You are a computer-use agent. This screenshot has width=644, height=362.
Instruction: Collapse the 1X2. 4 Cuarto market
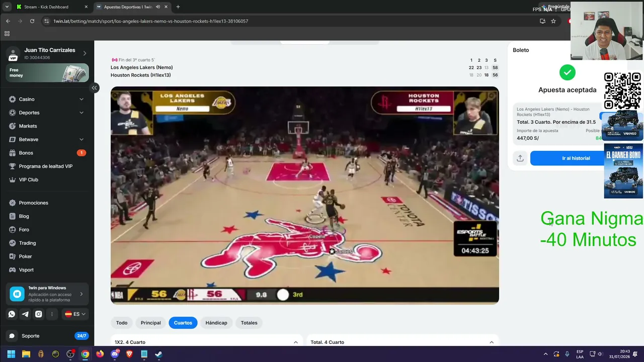[x=296, y=342]
